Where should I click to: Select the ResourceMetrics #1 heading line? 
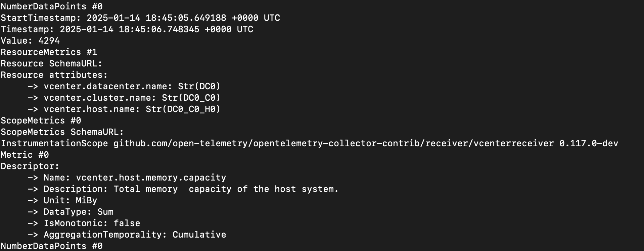49,52
